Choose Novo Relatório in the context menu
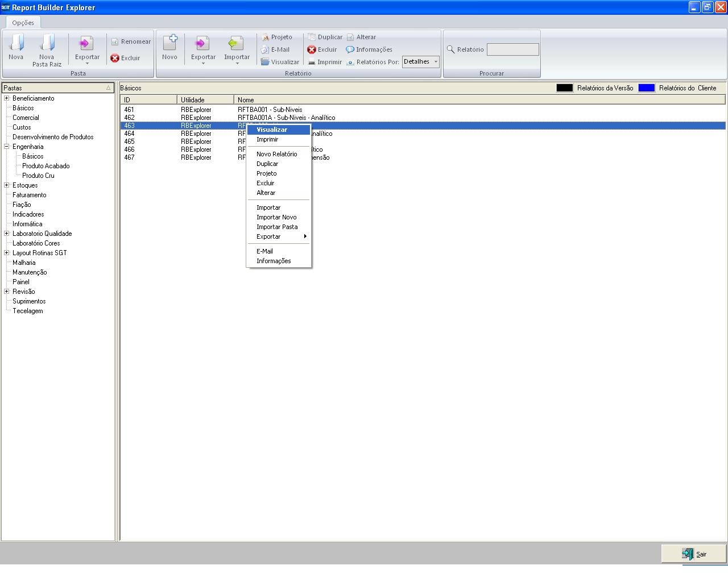Screen dimensions: 728x582 [279, 154]
